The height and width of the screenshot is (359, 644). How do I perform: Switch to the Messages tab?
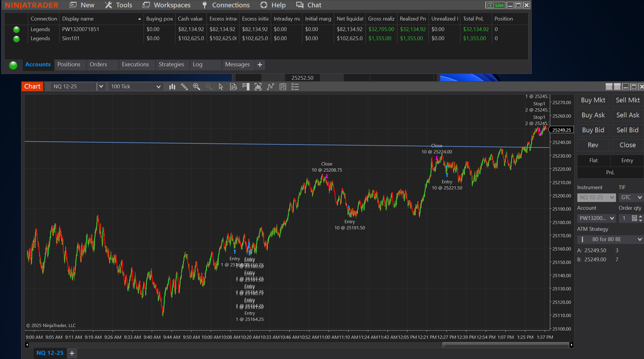click(237, 64)
